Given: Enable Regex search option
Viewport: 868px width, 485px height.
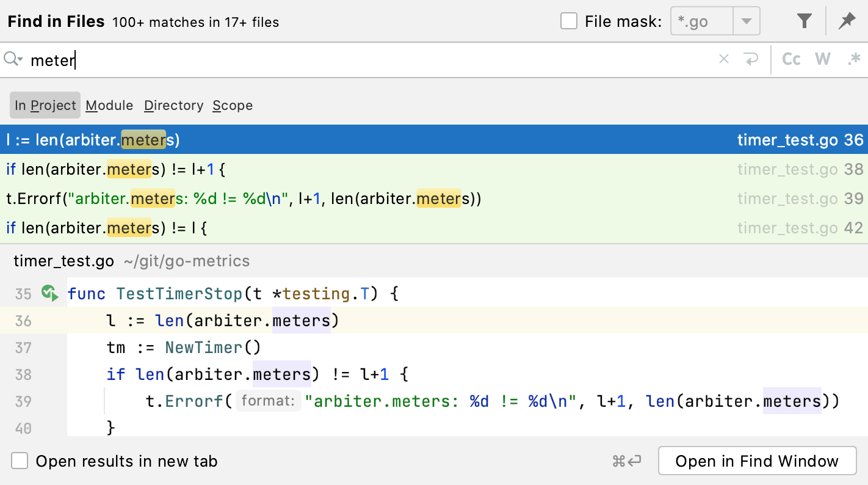Looking at the screenshot, I should [x=854, y=59].
